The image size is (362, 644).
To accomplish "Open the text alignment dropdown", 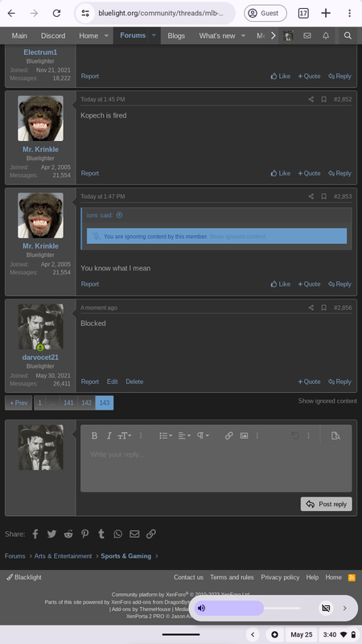I will pyautogui.click(x=184, y=436).
